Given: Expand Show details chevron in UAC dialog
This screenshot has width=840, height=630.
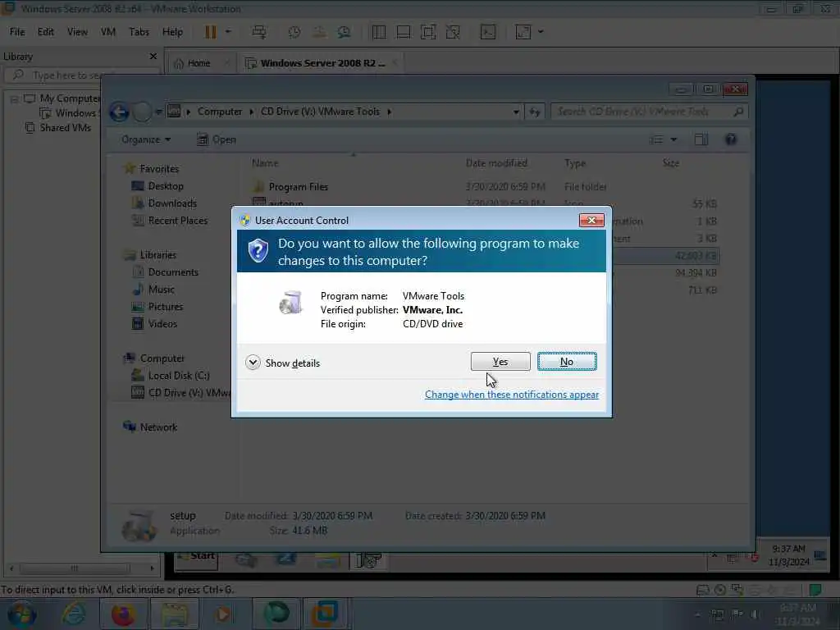Looking at the screenshot, I should click(253, 363).
